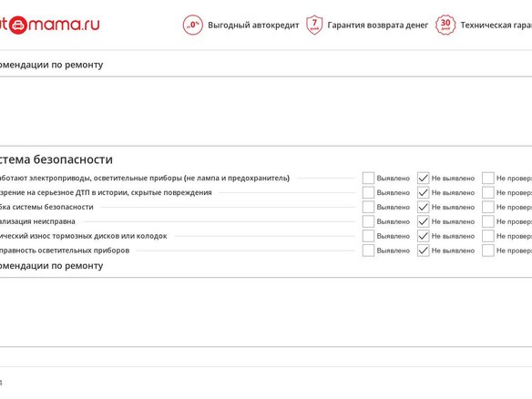Check 'Не проверялось' for the серьезное ДТП row

(488, 192)
